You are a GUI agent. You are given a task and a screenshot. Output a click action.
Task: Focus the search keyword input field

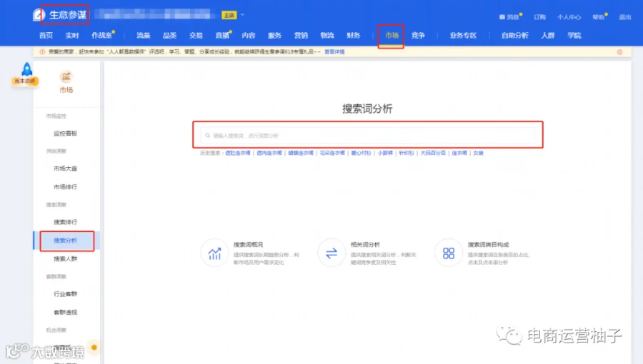point(368,135)
